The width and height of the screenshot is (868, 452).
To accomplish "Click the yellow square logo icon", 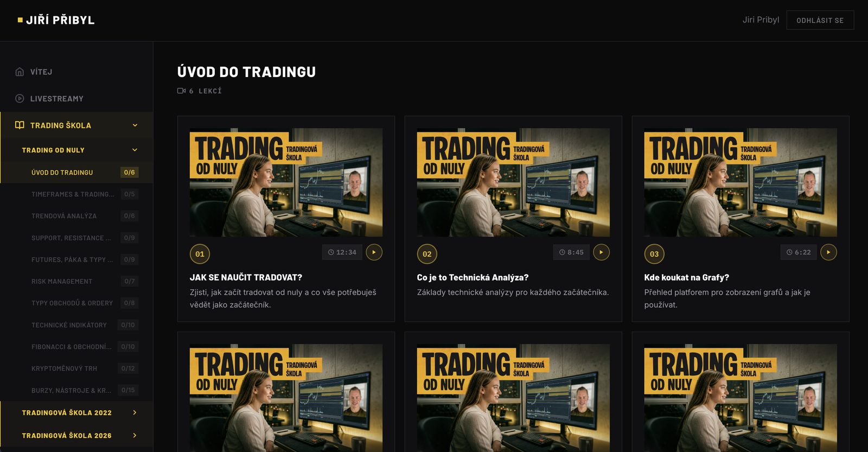I will 20,20.
